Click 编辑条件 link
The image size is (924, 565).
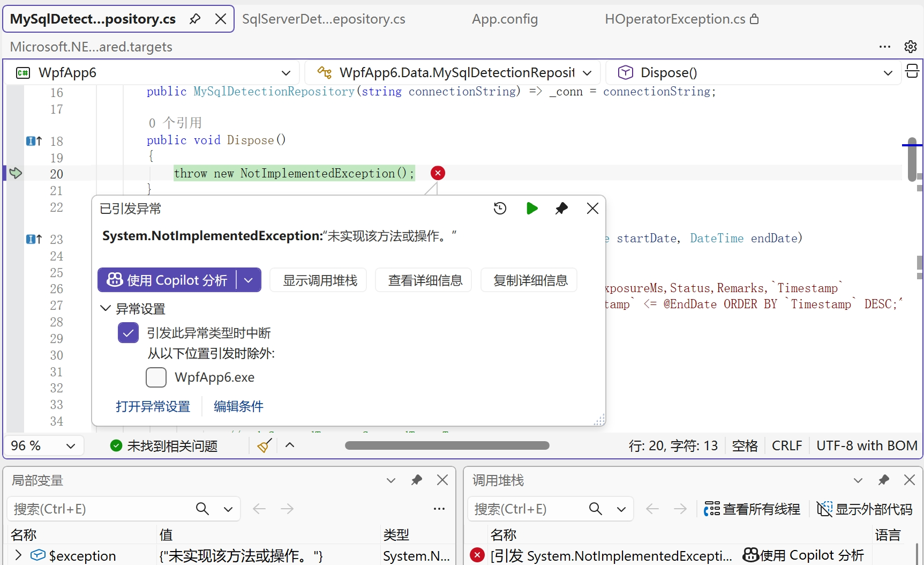click(x=238, y=407)
